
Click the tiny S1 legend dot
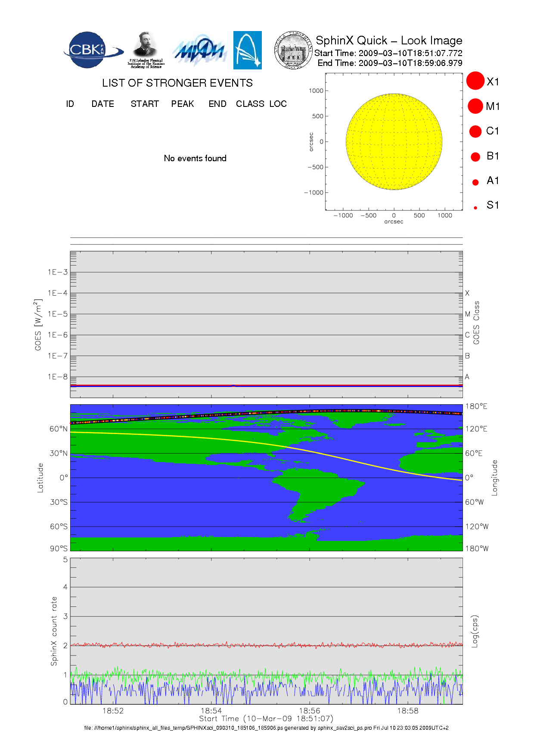pos(475,208)
